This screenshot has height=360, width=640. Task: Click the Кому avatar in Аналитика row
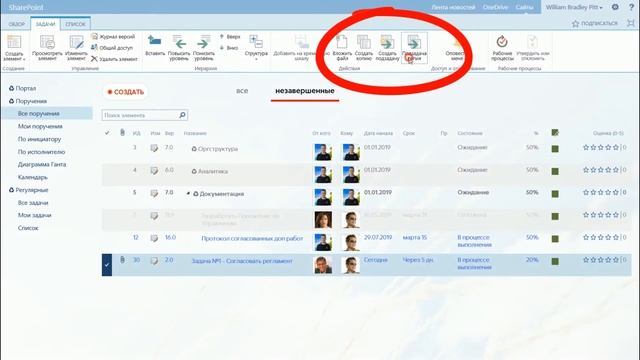tap(351, 174)
